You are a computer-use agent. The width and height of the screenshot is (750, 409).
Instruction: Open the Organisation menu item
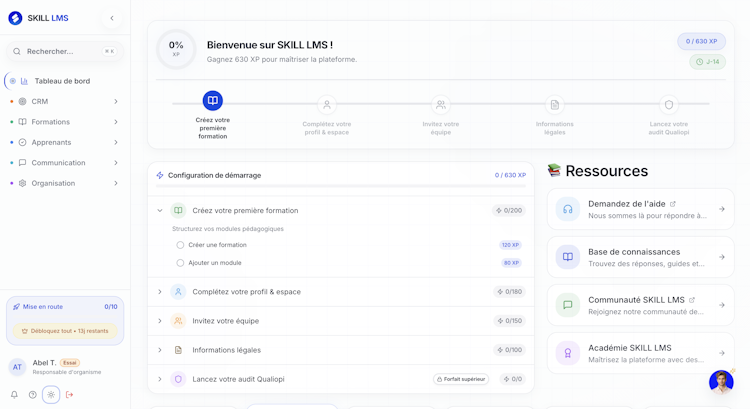click(64, 183)
